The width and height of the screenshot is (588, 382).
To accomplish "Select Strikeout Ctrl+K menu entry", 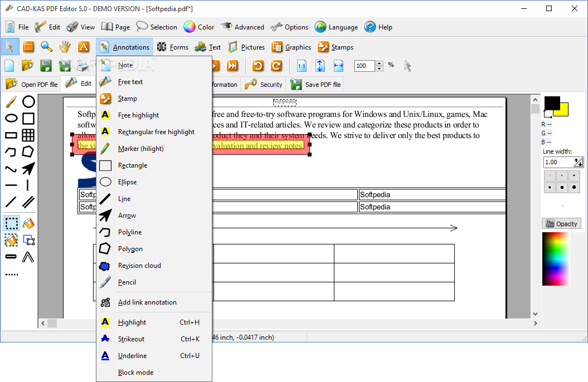I will pyautogui.click(x=154, y=339).
